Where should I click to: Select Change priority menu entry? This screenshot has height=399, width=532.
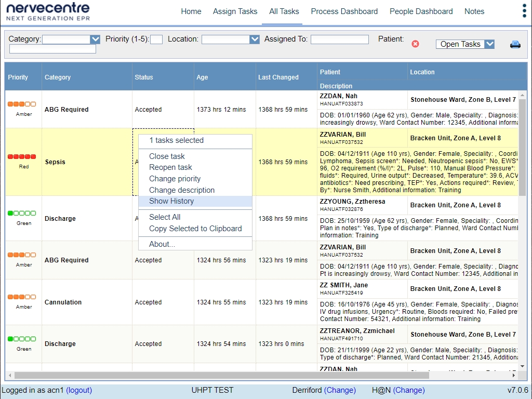click(195, 179)
